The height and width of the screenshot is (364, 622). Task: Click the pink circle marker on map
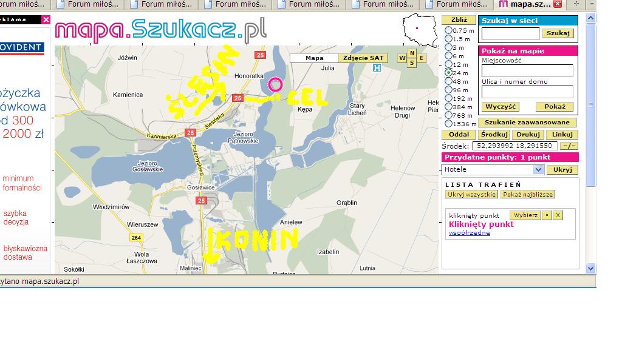[275, 84]
